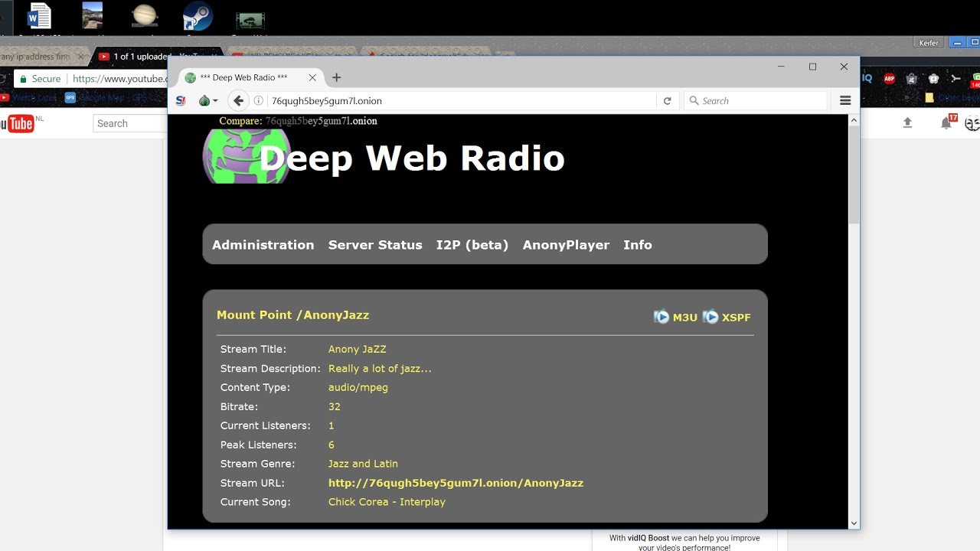This screenshot has height=551, width=980.
Task: Click the browser back arrow button
Action: click(238, 100)
